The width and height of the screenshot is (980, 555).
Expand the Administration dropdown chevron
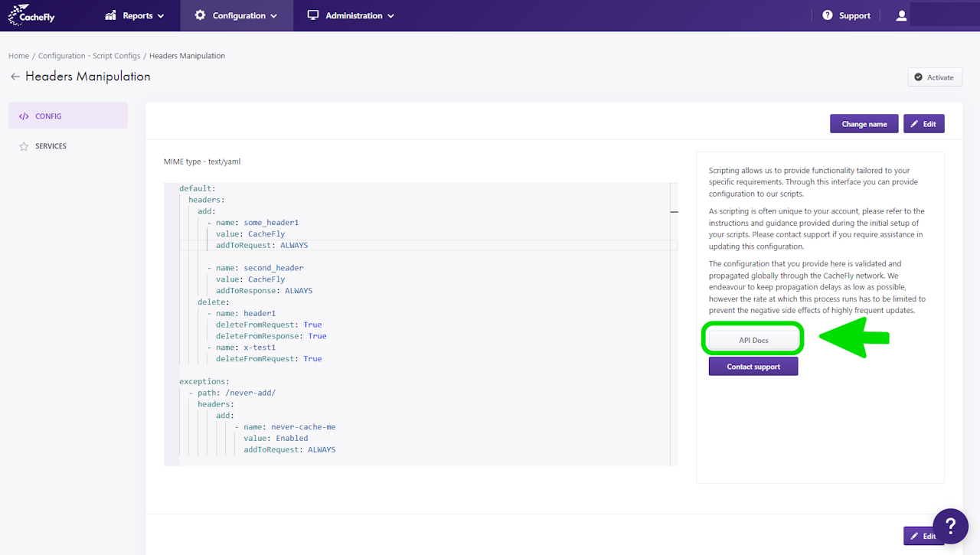390,16
